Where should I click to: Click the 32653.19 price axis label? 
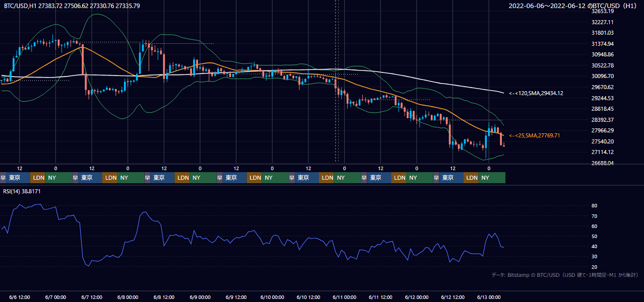coord(602,11)
